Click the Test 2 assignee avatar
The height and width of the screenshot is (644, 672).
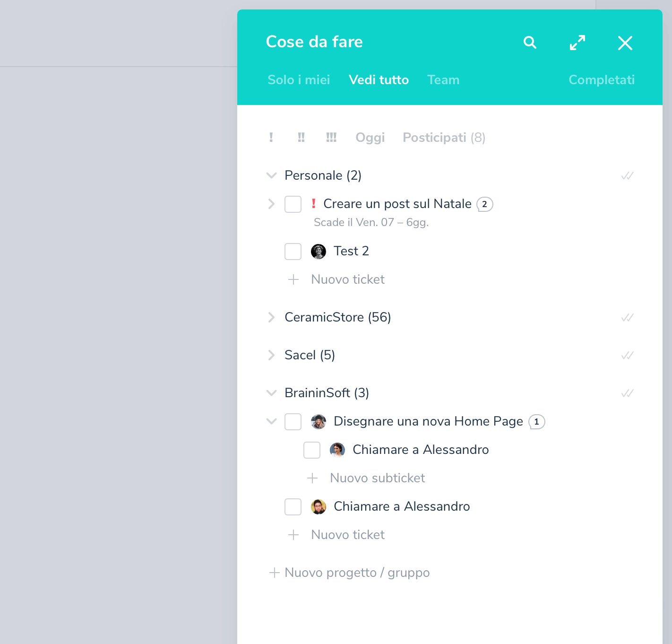pyautogui.click(x=319, y=252)
